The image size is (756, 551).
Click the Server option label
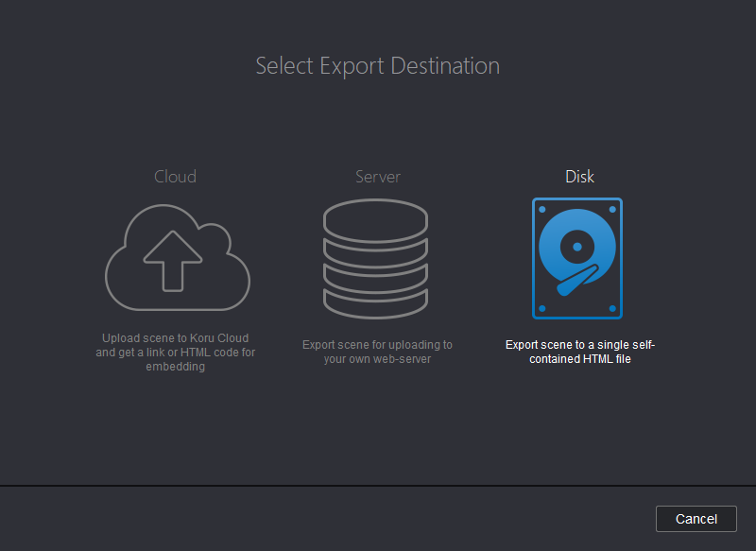378,177
